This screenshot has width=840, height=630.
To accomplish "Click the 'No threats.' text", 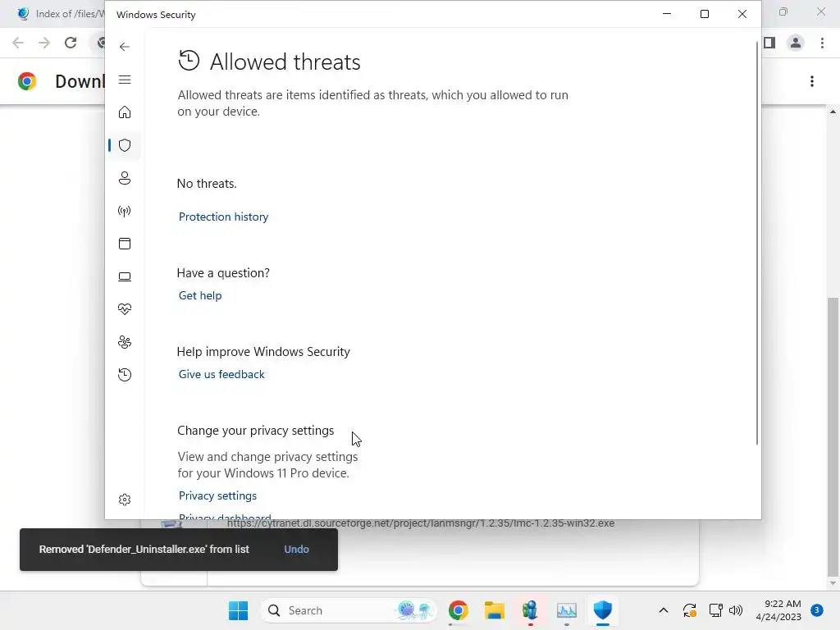I will click(x=207, y=184).
